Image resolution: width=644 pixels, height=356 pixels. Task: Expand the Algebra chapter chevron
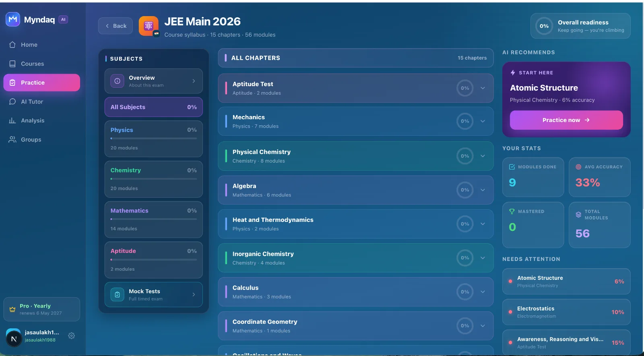(x=483, y=190)
